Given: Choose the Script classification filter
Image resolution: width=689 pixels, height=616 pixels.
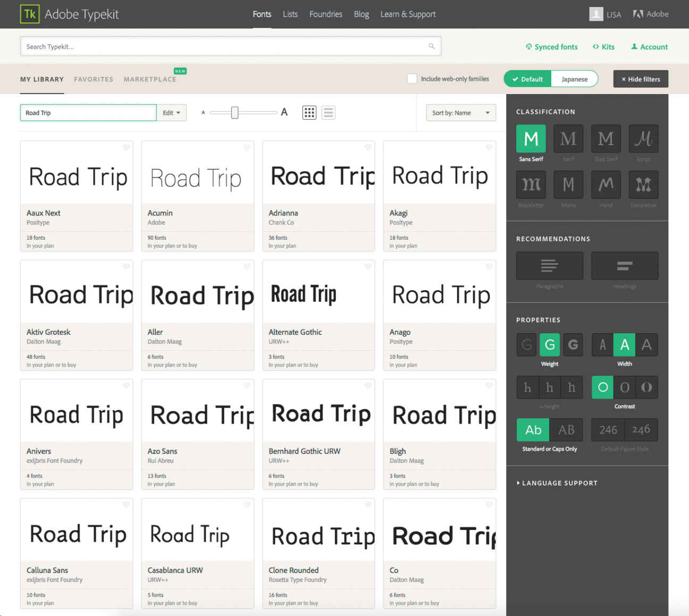Looking at the screenshot, I should (x=643, y=139).
